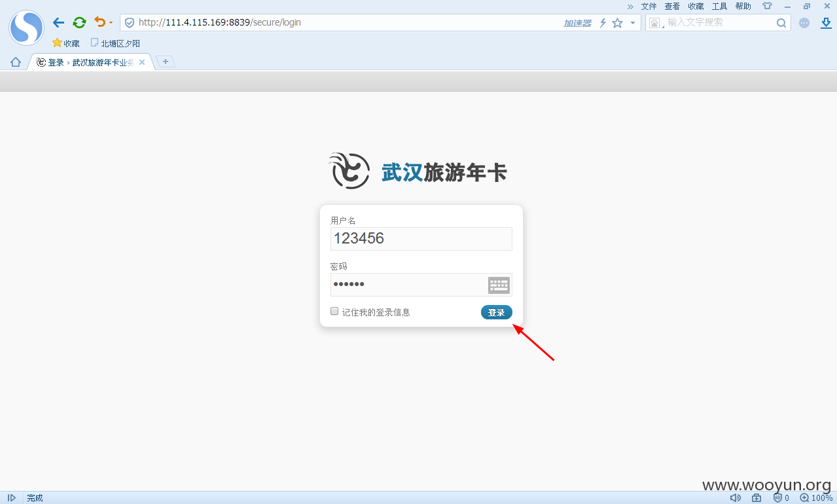The height and width of the screenshot is (504, 837).
Task: Click the Sogou browser logo
Action: [x=26, y=27]
